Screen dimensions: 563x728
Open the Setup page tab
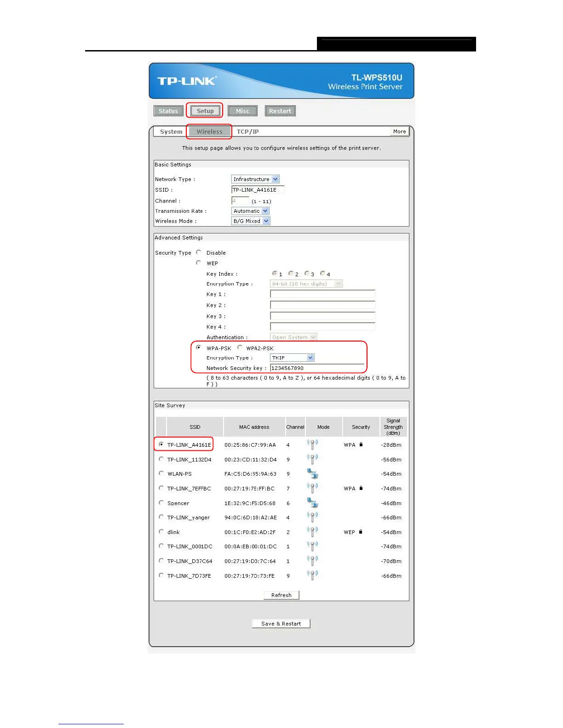pos(205,111)
